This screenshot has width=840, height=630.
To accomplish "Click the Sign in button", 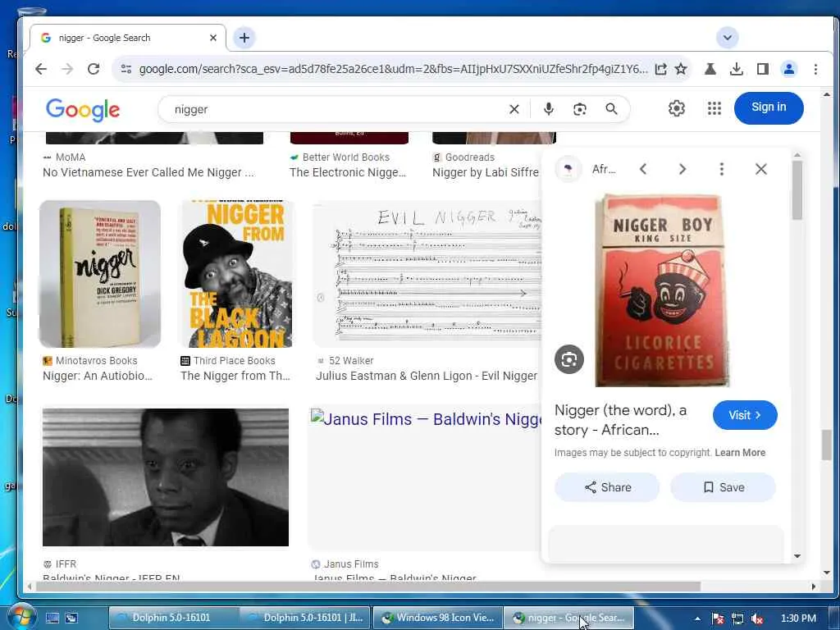I will pos(768,107).
